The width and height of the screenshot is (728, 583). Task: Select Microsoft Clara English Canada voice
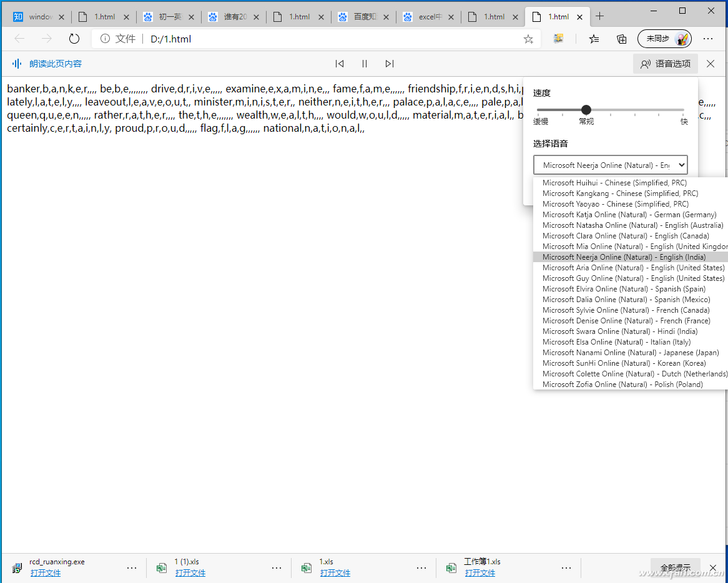(631, 236)
